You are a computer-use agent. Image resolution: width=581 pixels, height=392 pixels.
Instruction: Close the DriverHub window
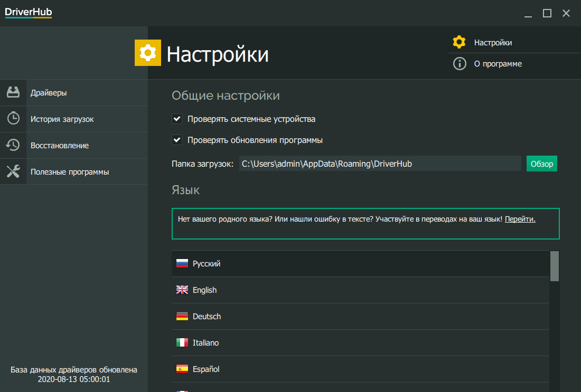click(x=566, y=13)
